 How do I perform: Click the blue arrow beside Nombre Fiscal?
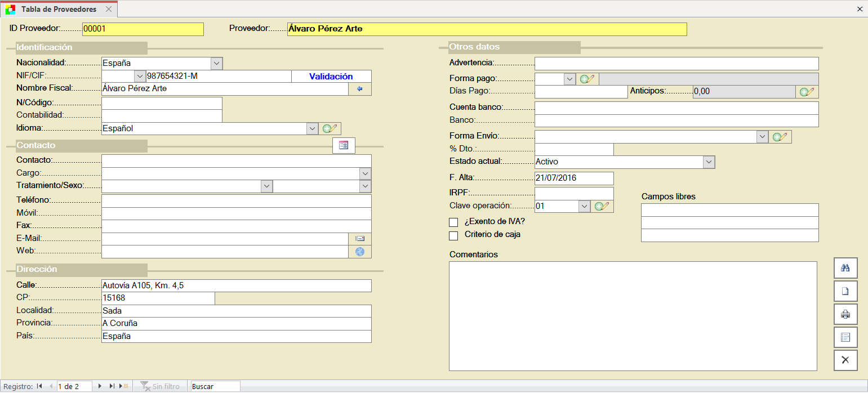360,89
